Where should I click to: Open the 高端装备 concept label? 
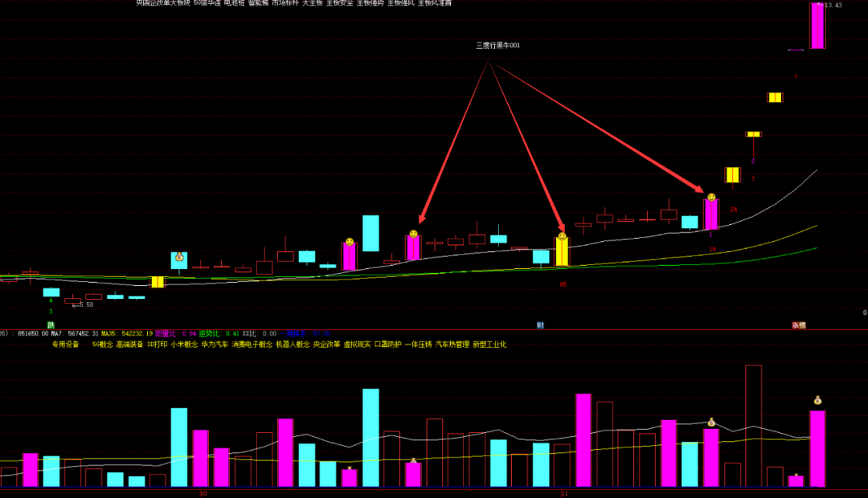pyautogui.click(x=129, y=344)
